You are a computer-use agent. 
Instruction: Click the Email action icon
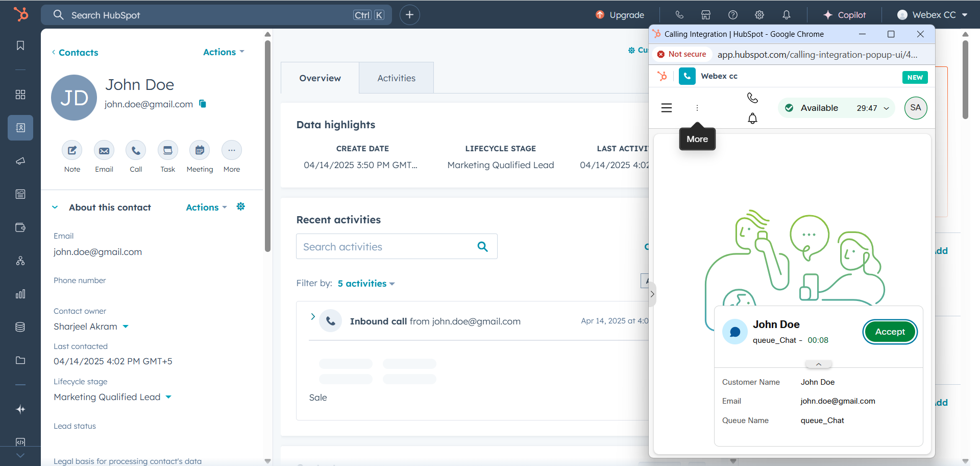pos(104,150)
